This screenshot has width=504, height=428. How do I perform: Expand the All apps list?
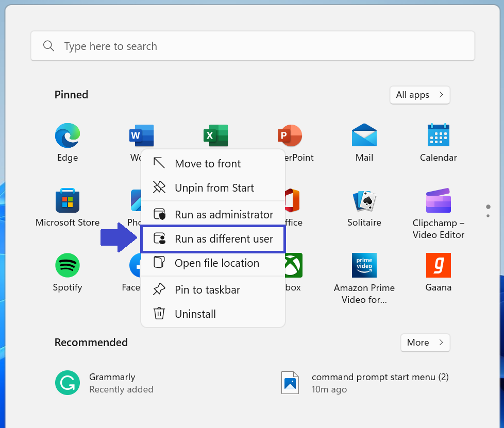pos(419,95)
